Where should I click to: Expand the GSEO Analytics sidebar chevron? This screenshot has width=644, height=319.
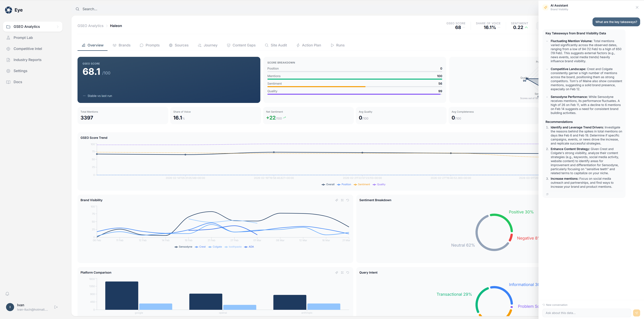point(58,27)
